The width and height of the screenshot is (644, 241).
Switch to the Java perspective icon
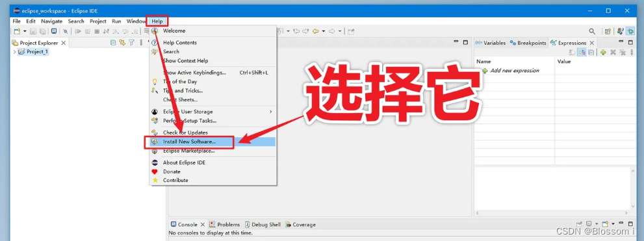pyautogui.click(x=620, y=31)
